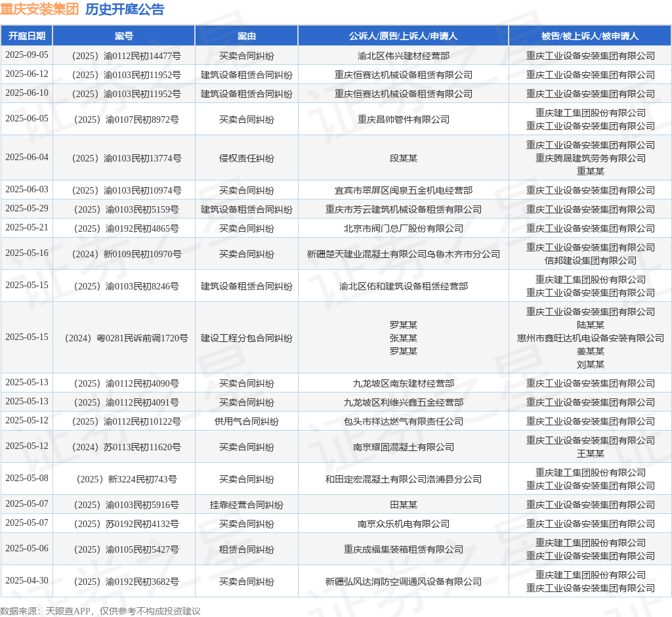Click case number 苏0192民初4132号
The image size is (672, 617).
tap(142, 524)
